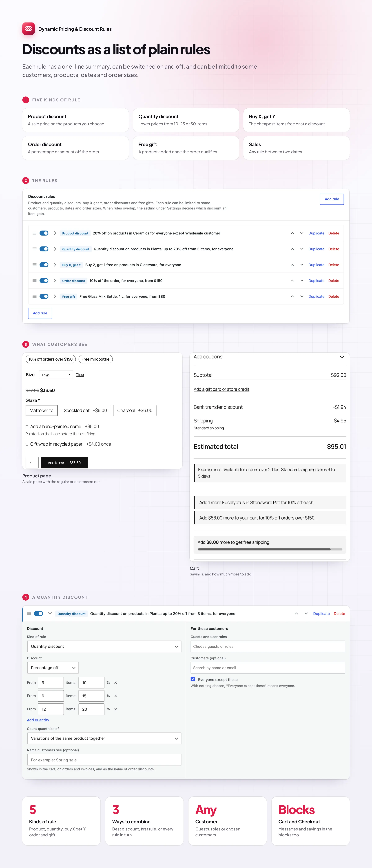Toggle off the Plants quantity discount rule in list
The image size is (372, 868).
coord(44,249)
